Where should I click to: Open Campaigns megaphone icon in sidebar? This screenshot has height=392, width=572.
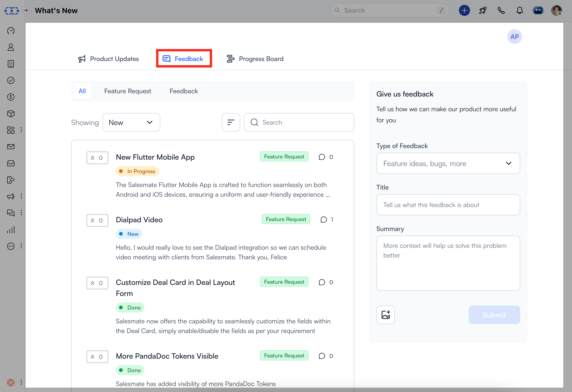pyautogui.click(x=11, y=196)
